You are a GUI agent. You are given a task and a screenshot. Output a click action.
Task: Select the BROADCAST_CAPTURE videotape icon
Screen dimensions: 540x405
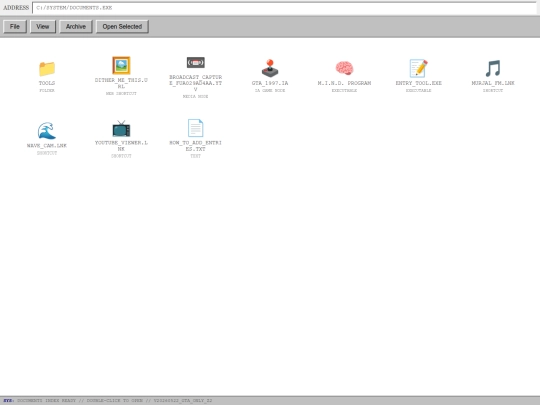[196, 62]
